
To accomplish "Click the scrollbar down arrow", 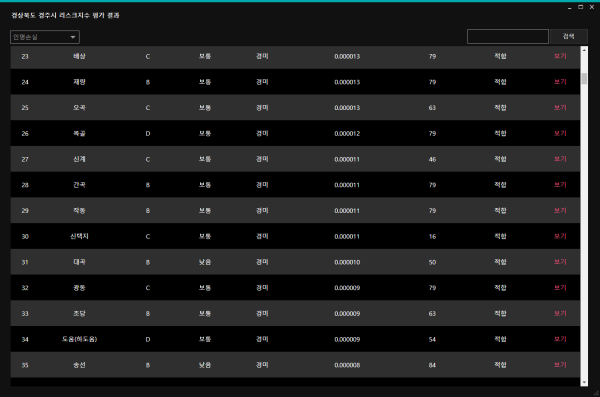I will tap(584, 382).
